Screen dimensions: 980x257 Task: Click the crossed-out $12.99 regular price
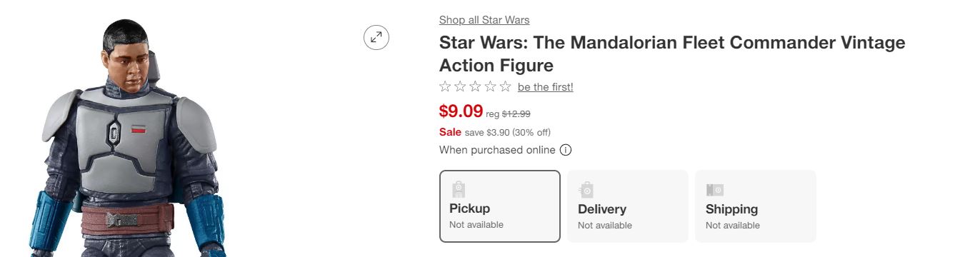pyautogui.click(x=516, y=114)
